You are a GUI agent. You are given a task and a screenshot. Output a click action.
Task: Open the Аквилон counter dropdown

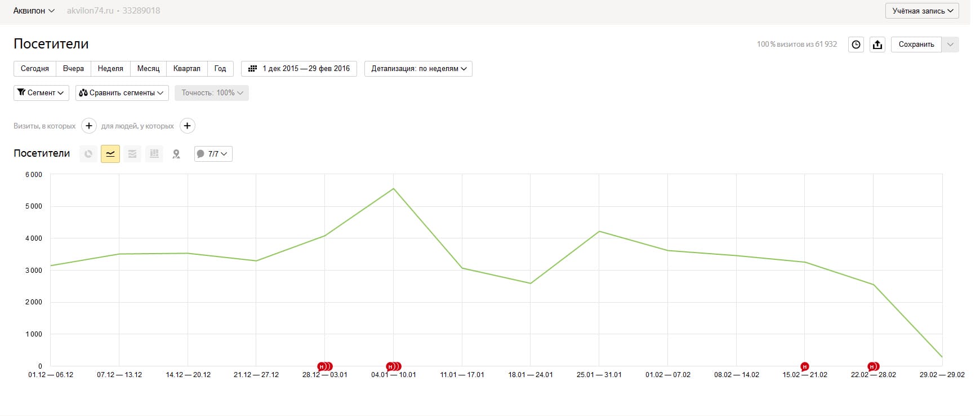click(x=34, y=11)
